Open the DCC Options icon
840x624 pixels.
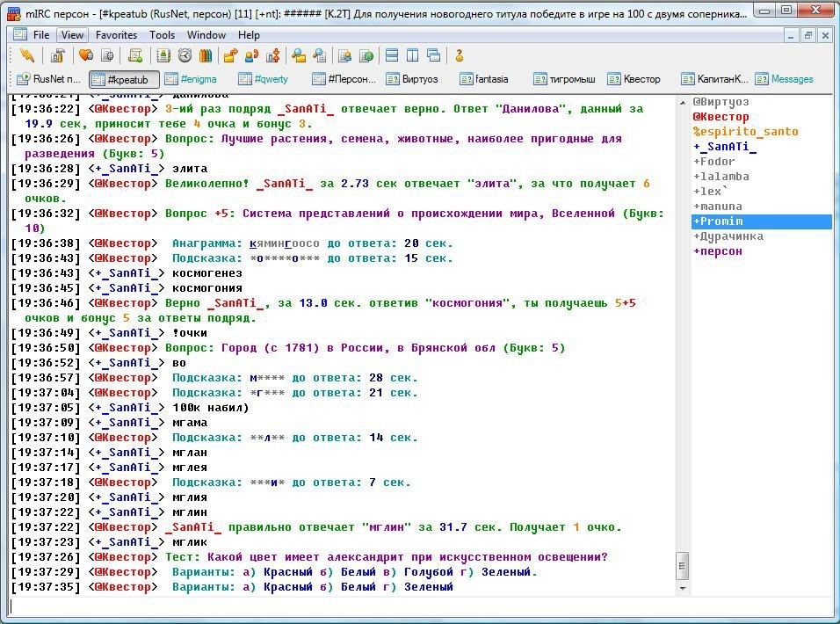pos(273,55)
